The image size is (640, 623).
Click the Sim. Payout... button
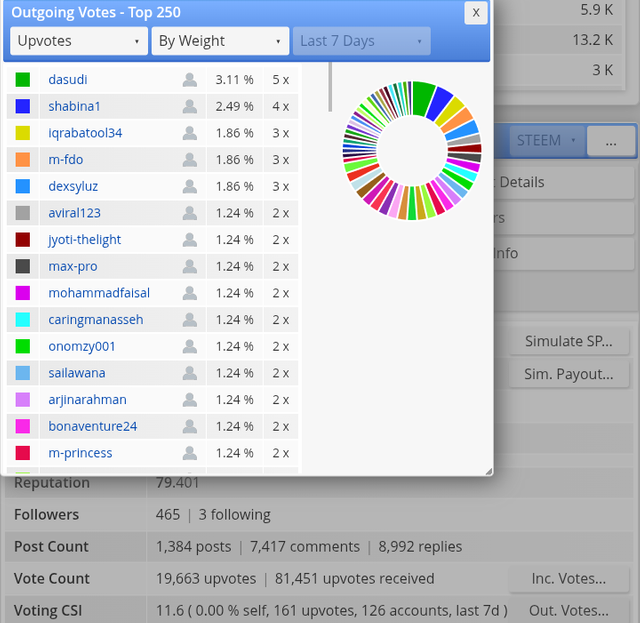click(x=569, y=374)
